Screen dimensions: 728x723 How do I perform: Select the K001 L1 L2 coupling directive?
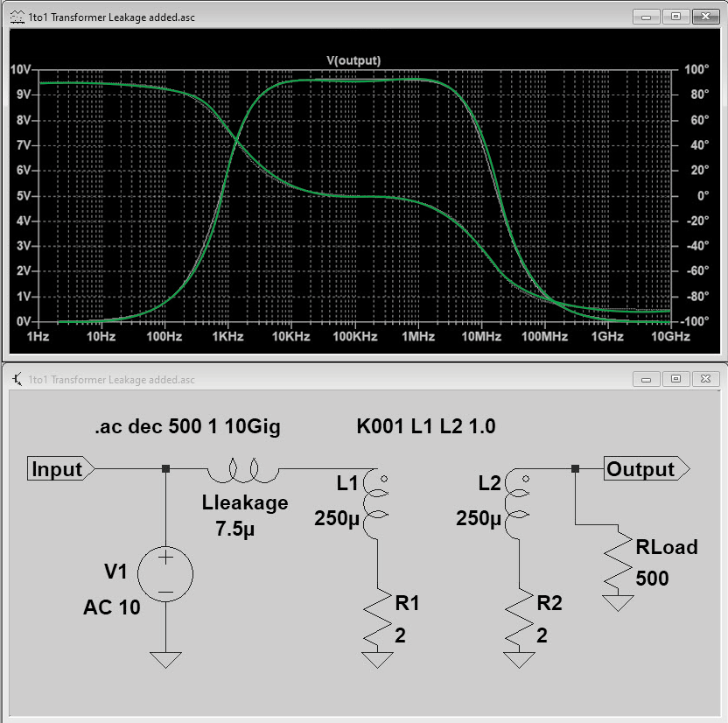[x=425, y=429]
